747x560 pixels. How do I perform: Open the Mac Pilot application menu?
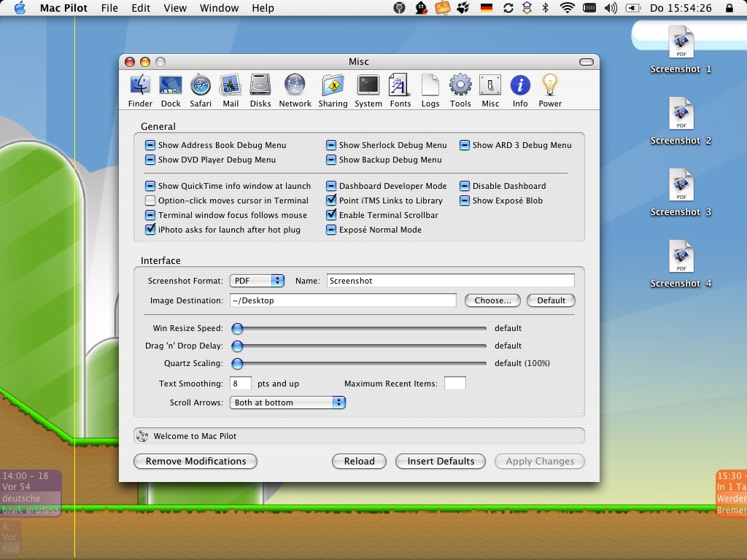pos(63,8)
